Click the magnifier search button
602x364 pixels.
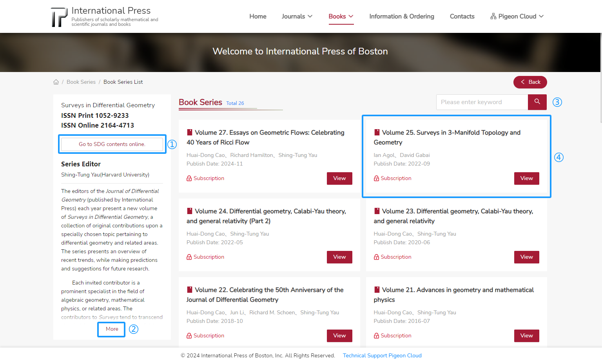[x=537, y=102]
